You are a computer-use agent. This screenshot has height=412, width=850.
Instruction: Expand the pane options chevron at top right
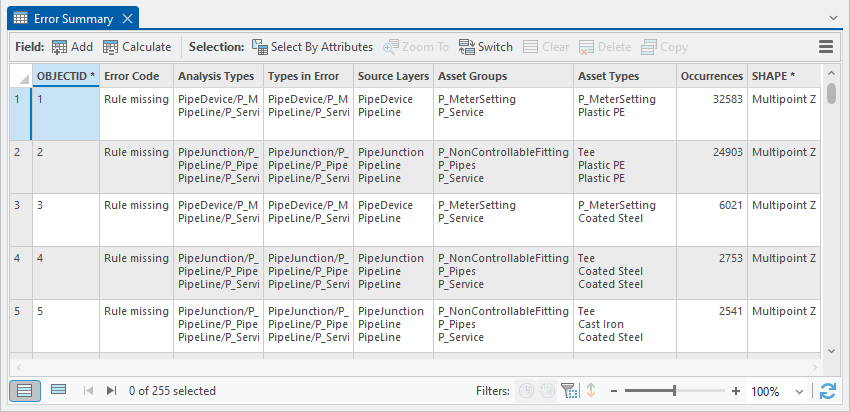pyautogui.click(x=834, y=18)
